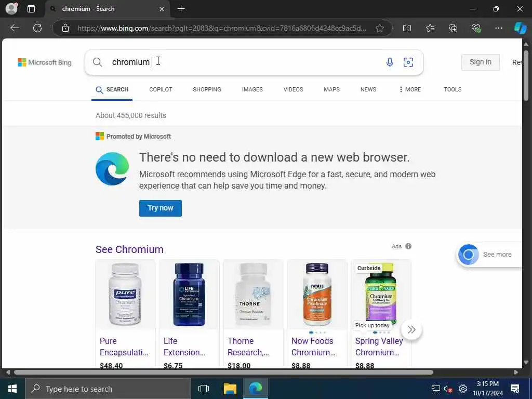The width and height of the screenshot is (532, 399).
Task: Open the Pure Encapsulati... product link
Action: [124, 347]
